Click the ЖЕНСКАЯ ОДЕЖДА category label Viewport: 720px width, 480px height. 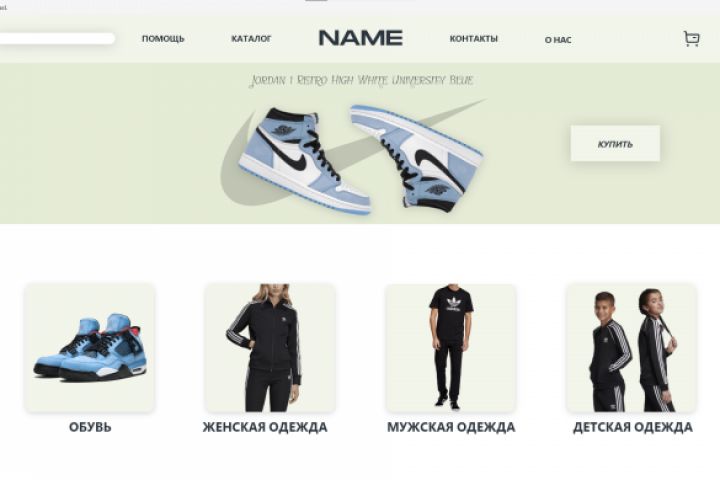[x=265, y=427]
